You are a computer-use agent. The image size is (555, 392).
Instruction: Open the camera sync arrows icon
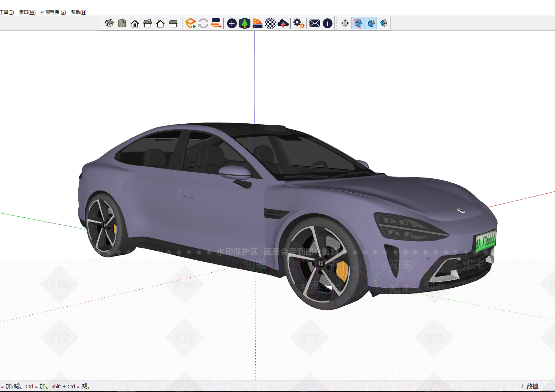point(216,23)
